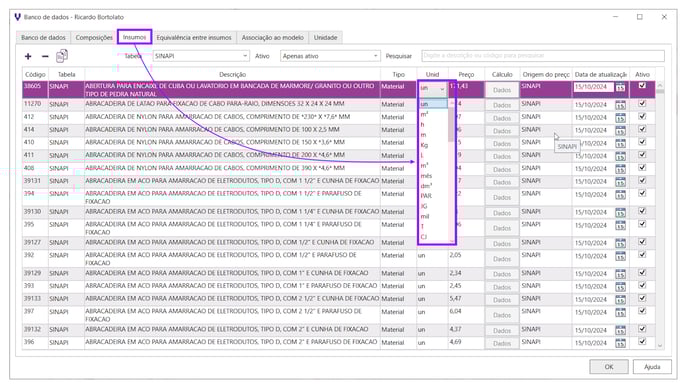Open calendar icon for row 392
The image size is (688, 387).
pos(620,256)
